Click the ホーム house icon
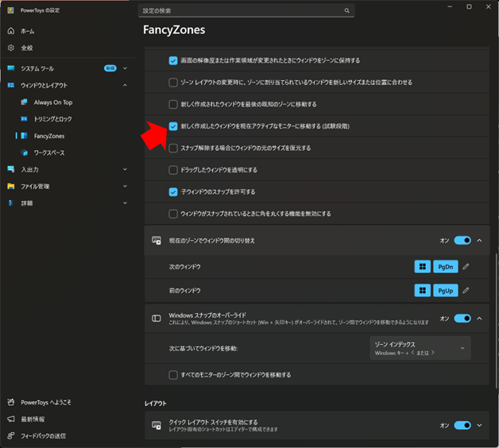This screenshot has height=448, width=499. coord(11,31)
